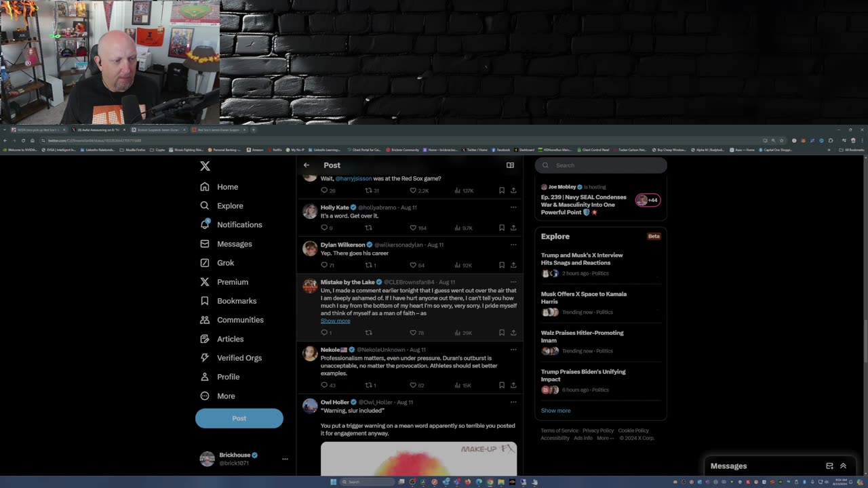Compose new message icon in Messages bar
This screenshot has height=488, width=868.
tap(829, 466)
